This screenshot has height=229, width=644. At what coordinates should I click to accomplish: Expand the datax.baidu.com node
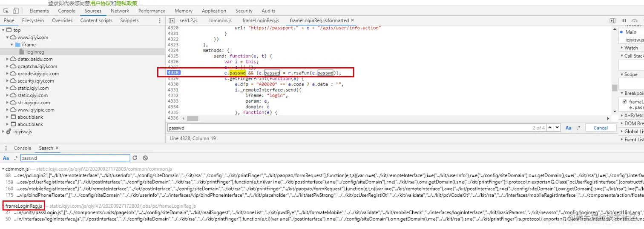click(x=8, y=59)
